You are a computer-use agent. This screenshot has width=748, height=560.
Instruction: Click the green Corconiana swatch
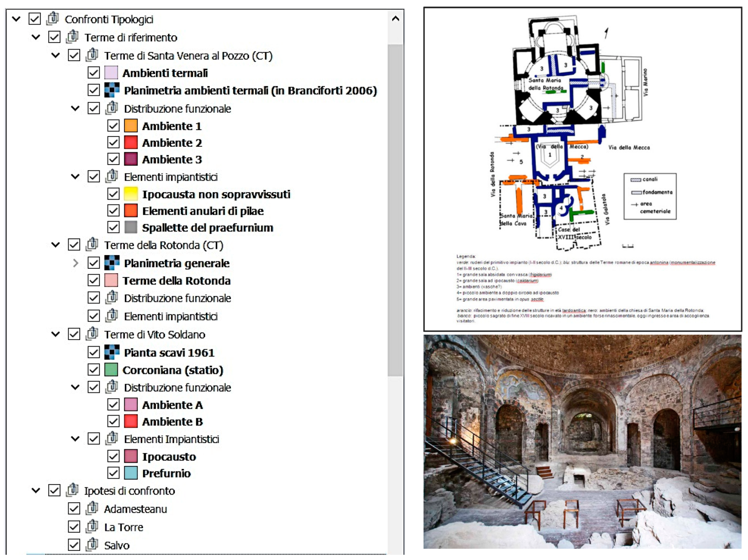111,369
